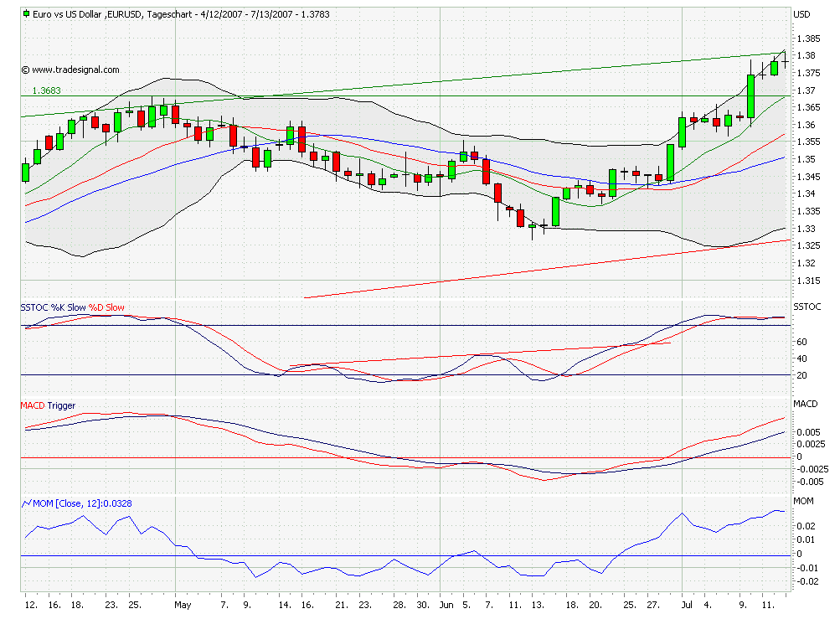Click the 40 level on the SSTOC axis
The width and height of the screenshot is (840, 619).
(x=802, y=359)
